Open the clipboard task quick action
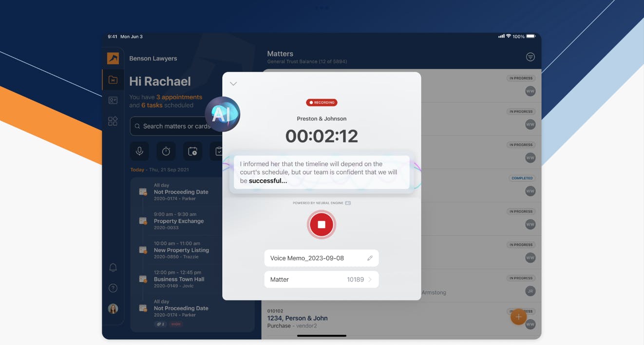The width and height of the screenshot is (644, 345). 217,151
